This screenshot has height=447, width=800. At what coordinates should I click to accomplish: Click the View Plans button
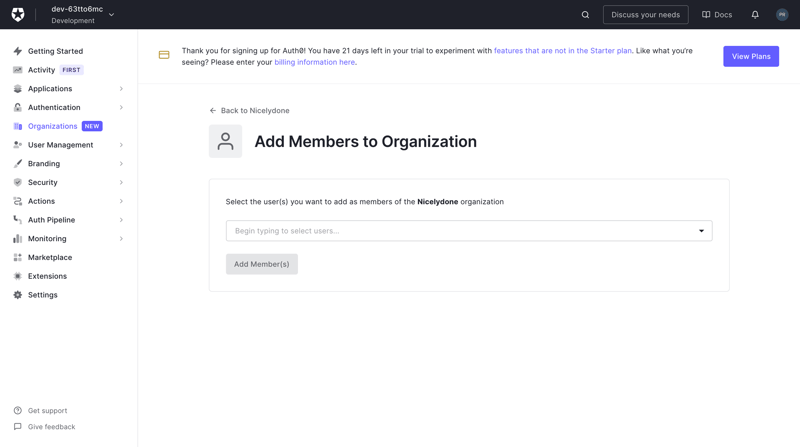coord(751,56)
